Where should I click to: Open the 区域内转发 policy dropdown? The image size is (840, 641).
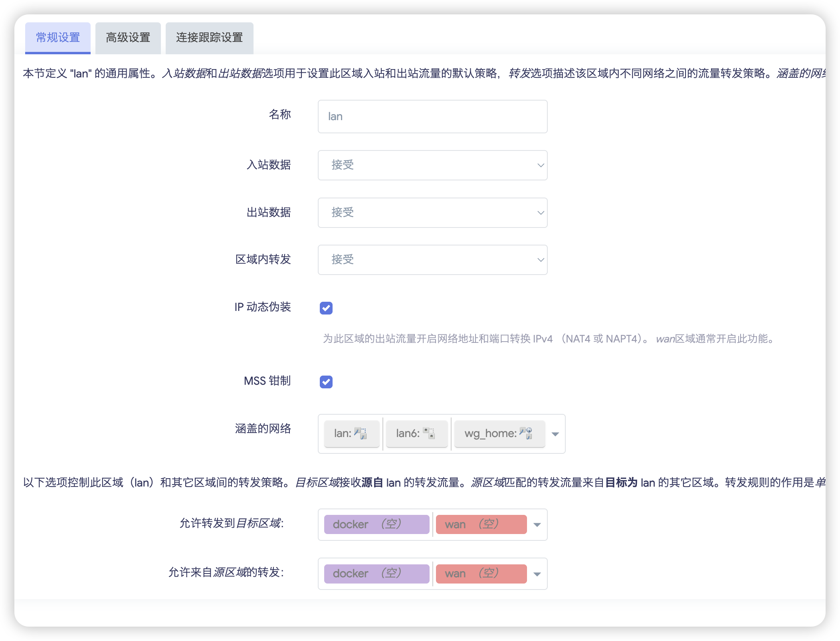[432, 259]
